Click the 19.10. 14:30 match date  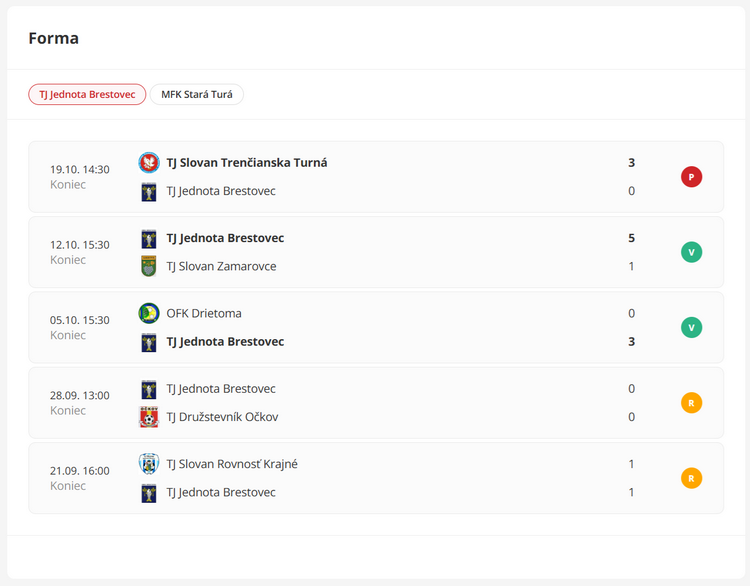[80, 169]
